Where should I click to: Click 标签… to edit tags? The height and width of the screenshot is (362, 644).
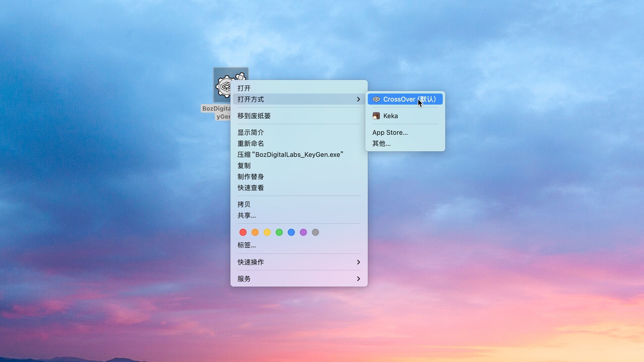tap(247, 245)
